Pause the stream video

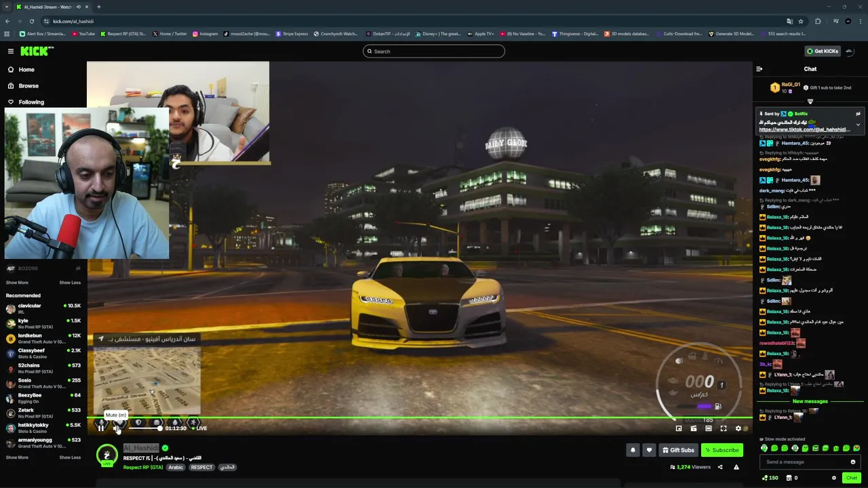point(101,428)
